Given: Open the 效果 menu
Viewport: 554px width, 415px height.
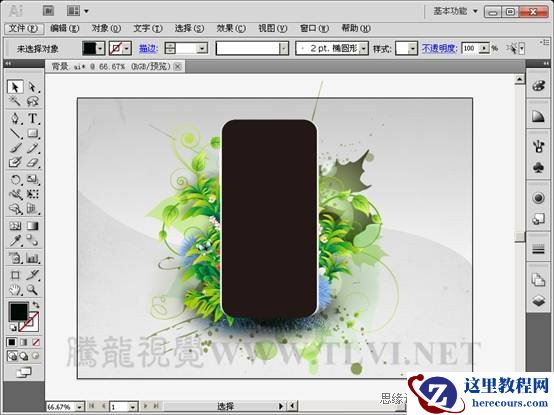Looking at the screenshot, I should tap(231, 28).
